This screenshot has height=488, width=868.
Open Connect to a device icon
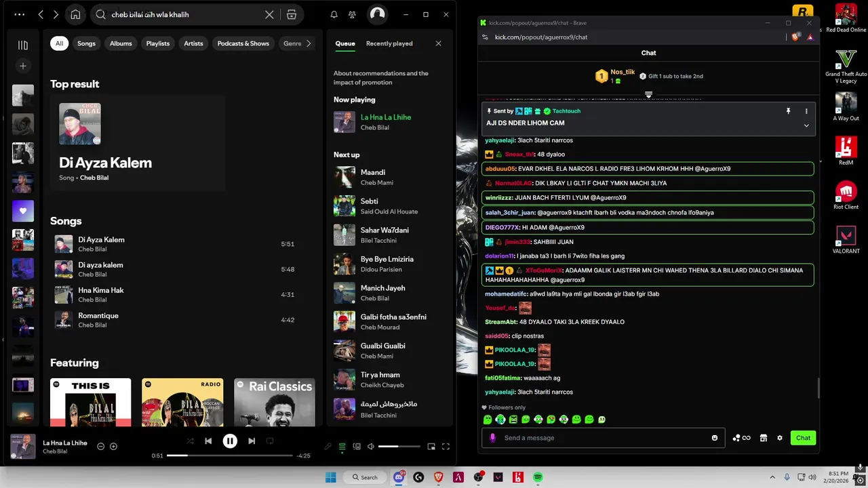[x=357, y=447]
